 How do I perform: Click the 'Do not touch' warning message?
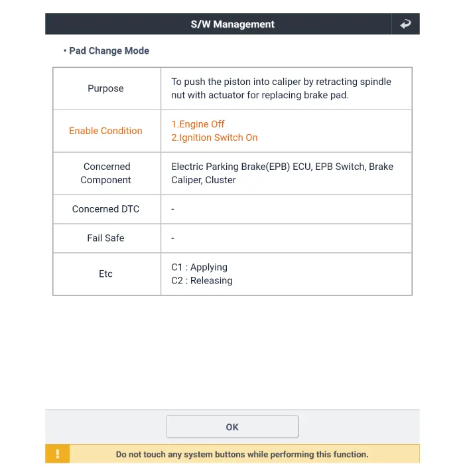(x=242, y=454)
